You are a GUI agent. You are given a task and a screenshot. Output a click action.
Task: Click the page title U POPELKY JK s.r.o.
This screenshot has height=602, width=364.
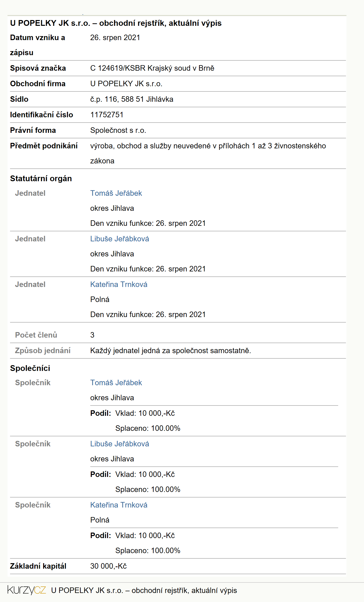(116, 23)
